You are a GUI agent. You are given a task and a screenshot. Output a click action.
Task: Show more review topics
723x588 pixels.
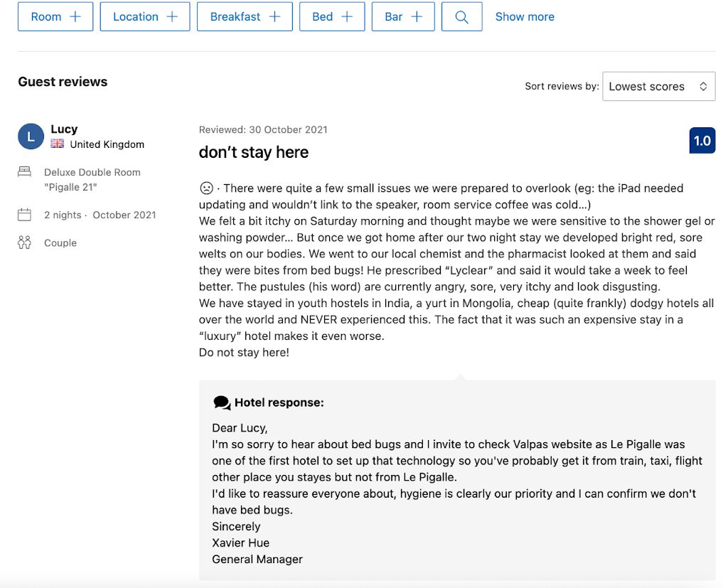(x=525, y=16)
